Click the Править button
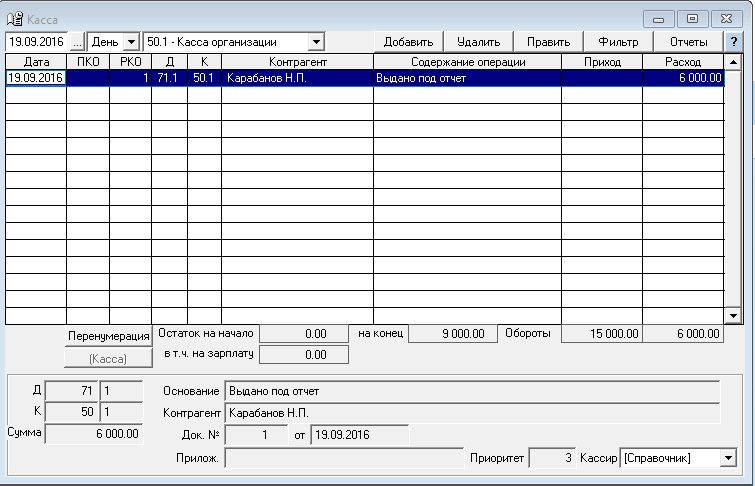 548,42
